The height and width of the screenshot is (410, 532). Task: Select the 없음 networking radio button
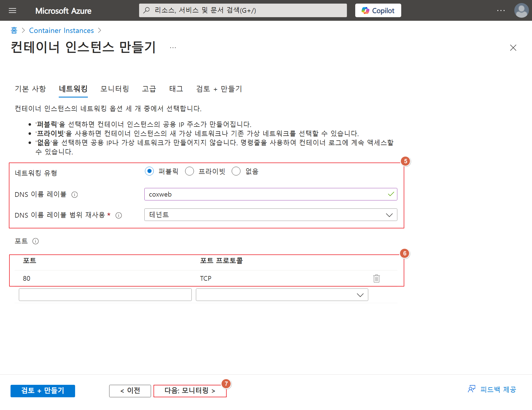[236, 171]
